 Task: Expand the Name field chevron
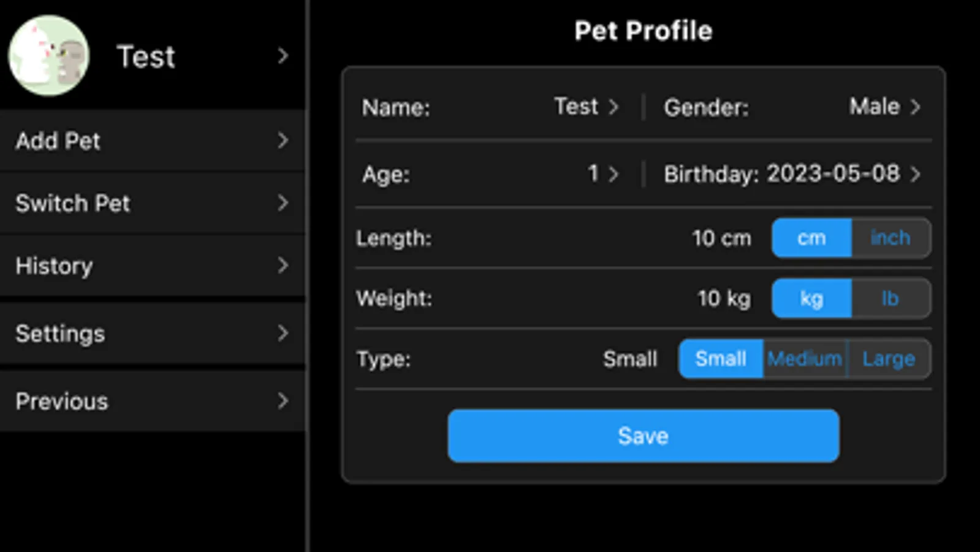coord(613,107)
